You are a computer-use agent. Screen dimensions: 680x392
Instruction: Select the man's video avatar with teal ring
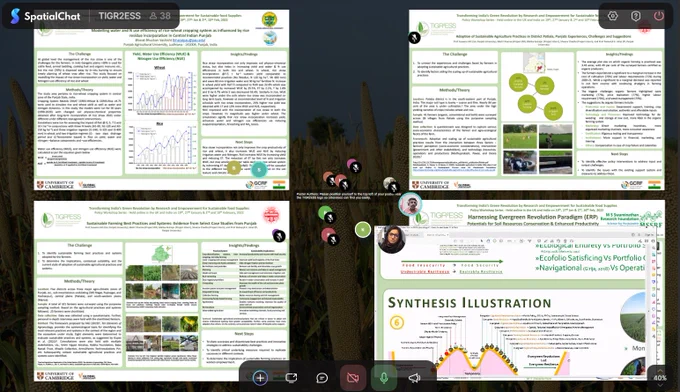[410, 204]
